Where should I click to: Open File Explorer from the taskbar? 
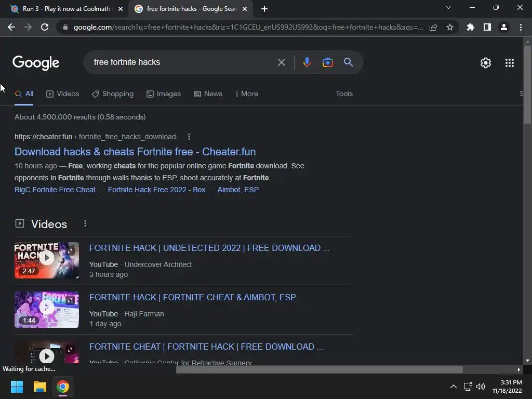pos(39,387)
